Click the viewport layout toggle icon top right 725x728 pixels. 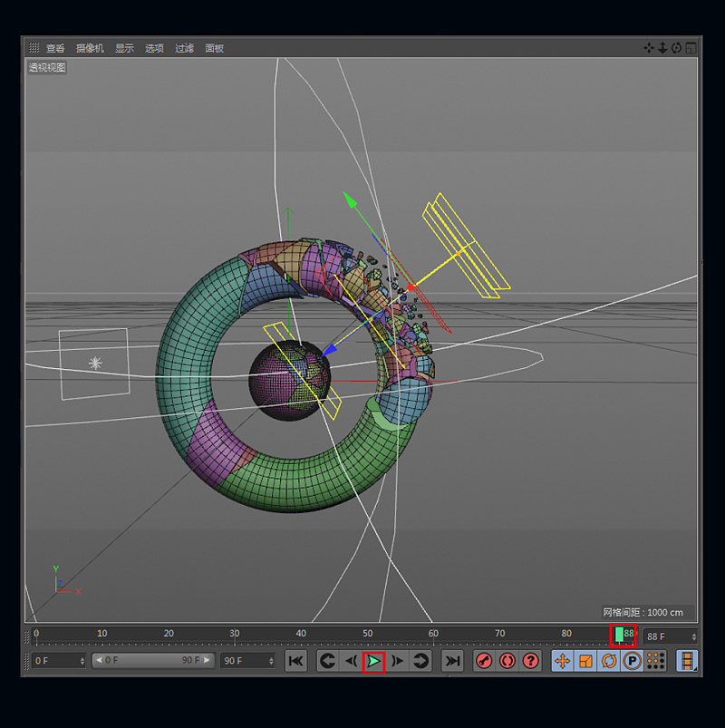(691, 48)
